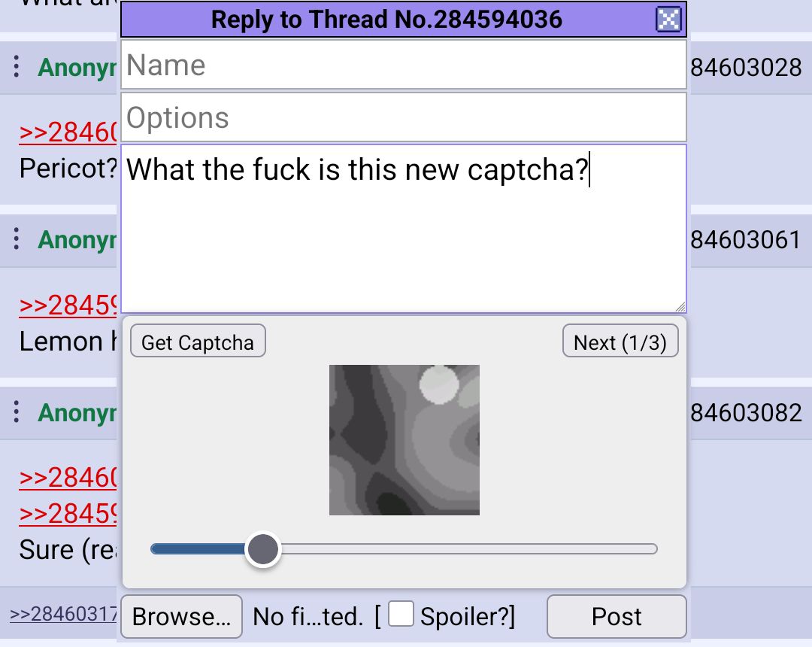Grab the comment box resize handle
The image size is (812, 647).
click(680, 307)
